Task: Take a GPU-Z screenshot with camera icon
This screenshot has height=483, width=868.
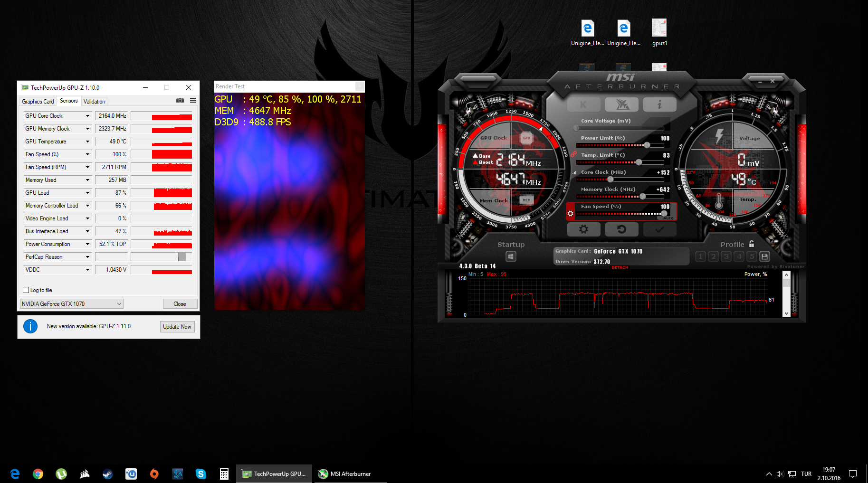Action: pos(180,100)
